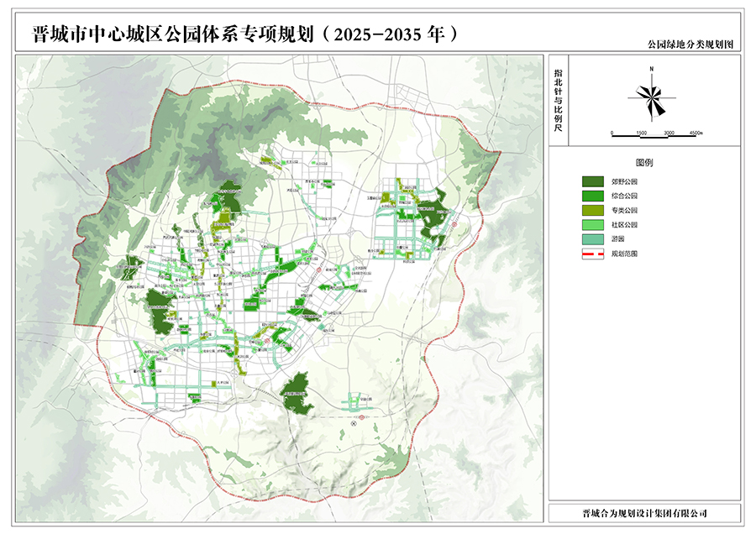Viewport: 756px width, 534px height.
Task: Click the 图例 legend heading
Action: (x=644, y=160)
